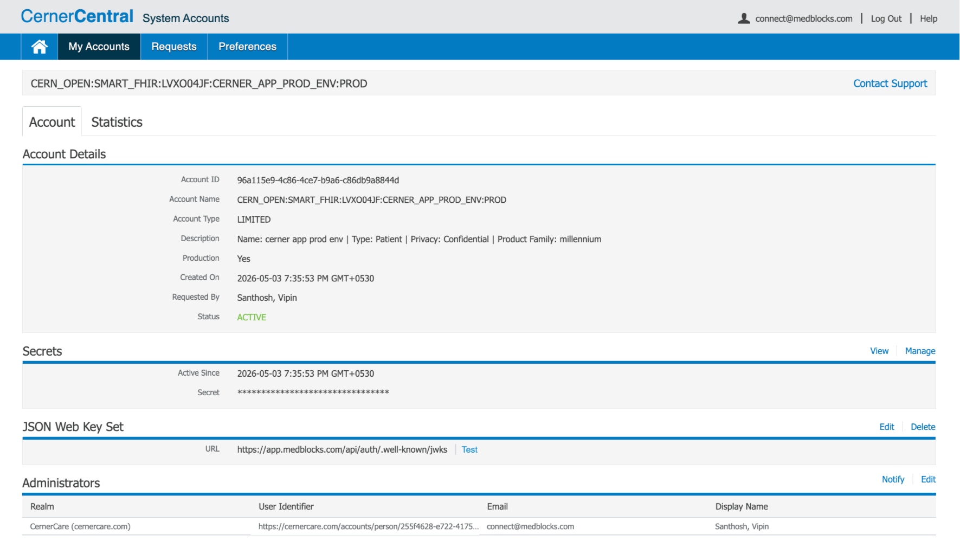Select the Account Name value
This screenshot has width=960, height=560.
[x=372, y=199]
